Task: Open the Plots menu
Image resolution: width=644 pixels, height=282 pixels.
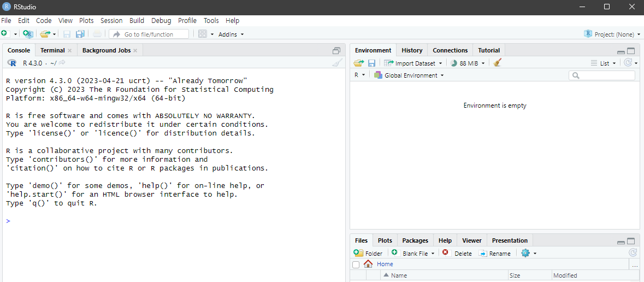Action: 86,21
